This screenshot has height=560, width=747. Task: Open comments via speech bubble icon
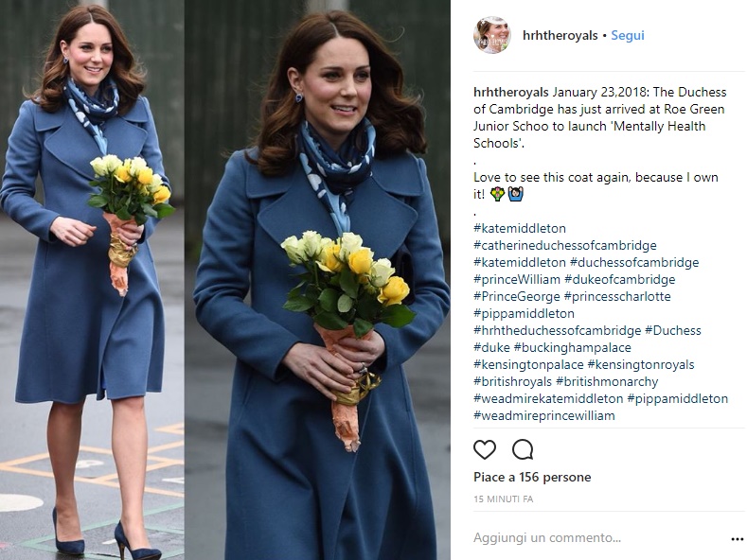click(x=523, y=449)
